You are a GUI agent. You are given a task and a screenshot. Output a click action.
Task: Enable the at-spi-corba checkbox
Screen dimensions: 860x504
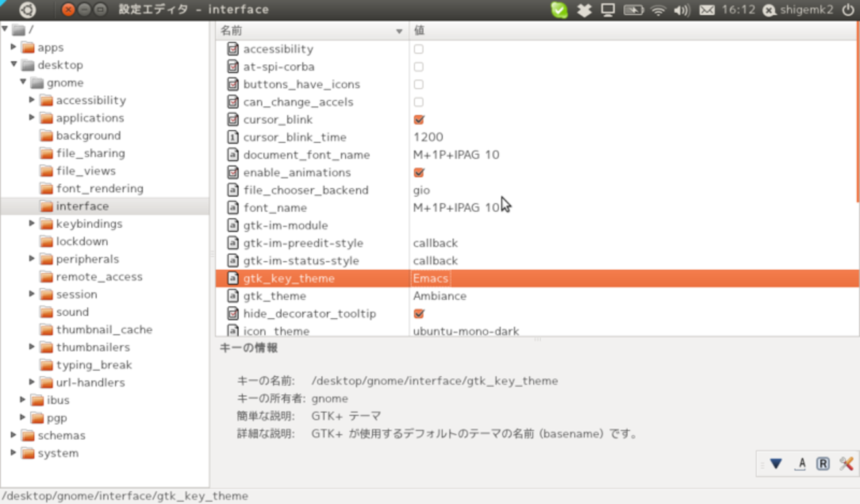[419, 67]
